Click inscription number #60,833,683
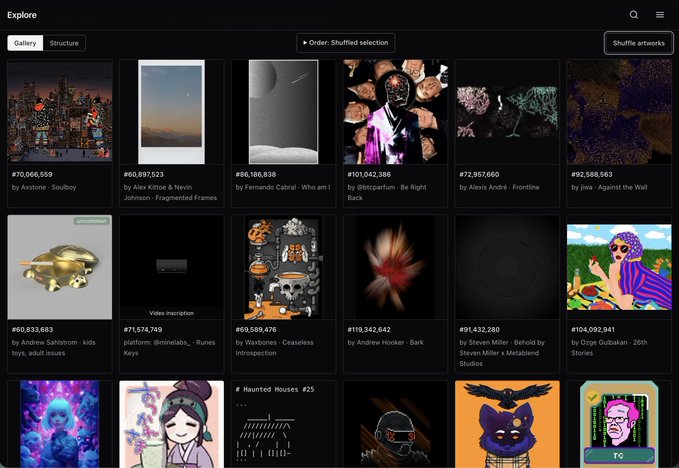679x468 pixels. click(x=32, y=329)
